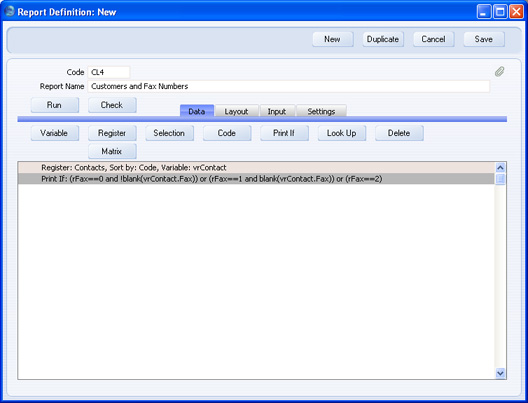Switch to the Layout tab
This screenshot has height=403, width=528.
(236, 111)
